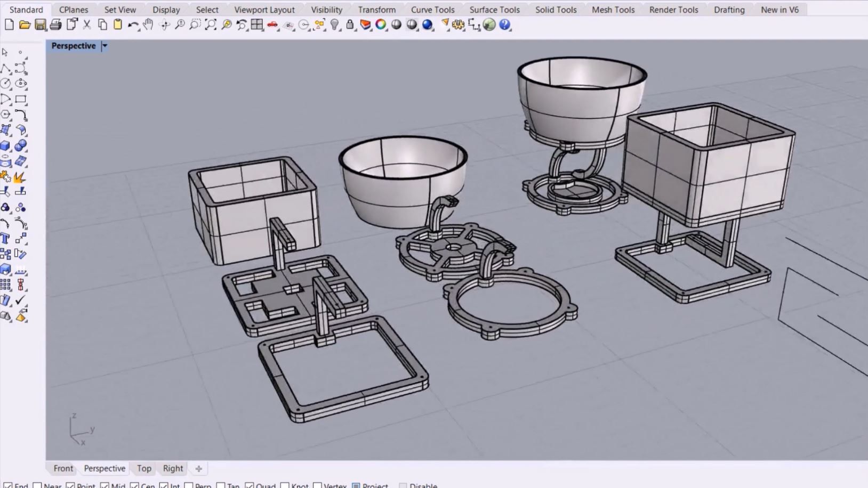Open the Display toolbar tab

click(x=166, y=10)
